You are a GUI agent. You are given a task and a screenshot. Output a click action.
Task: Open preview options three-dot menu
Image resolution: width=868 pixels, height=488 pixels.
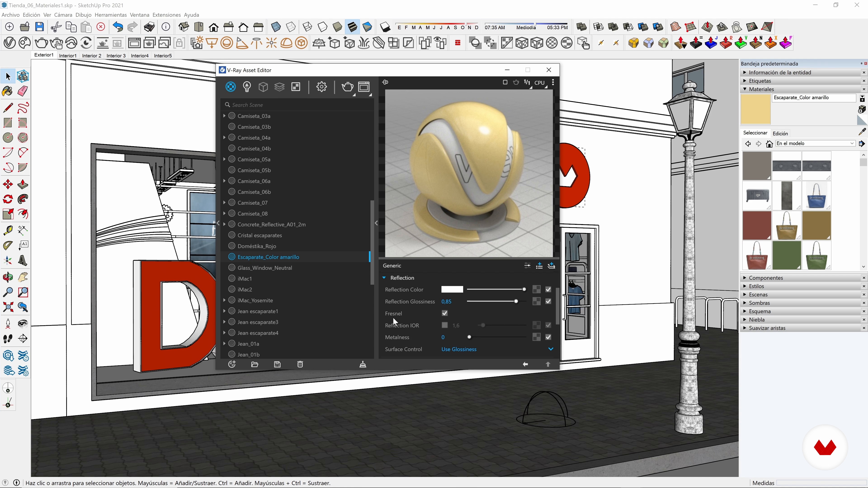click(553, 82)
